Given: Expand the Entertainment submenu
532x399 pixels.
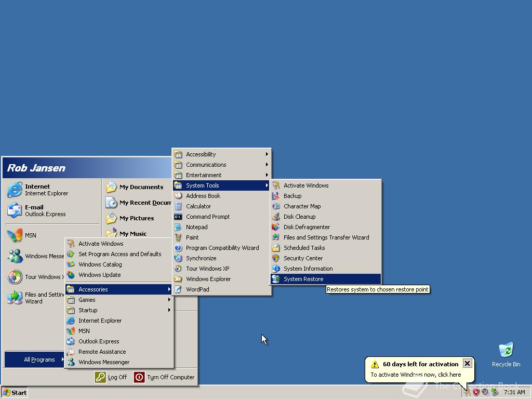Looking at the screenshot, I should (221, 175).
